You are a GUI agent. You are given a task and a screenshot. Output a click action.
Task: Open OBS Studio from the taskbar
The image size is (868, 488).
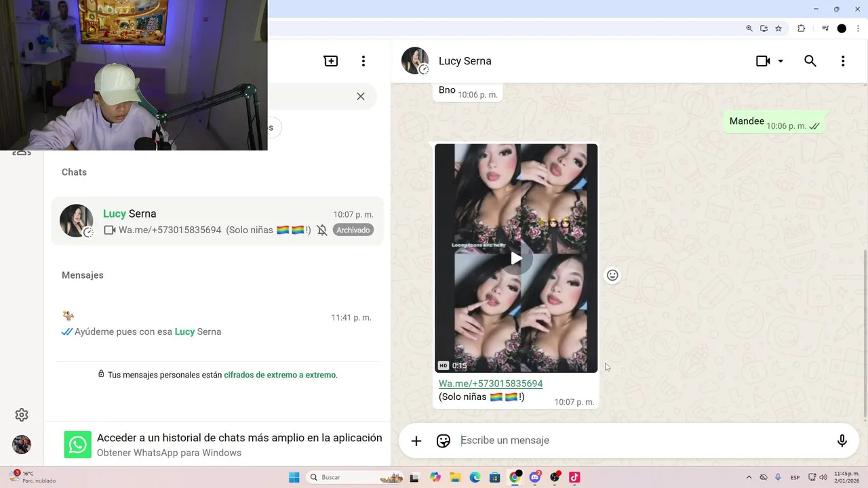555,477
